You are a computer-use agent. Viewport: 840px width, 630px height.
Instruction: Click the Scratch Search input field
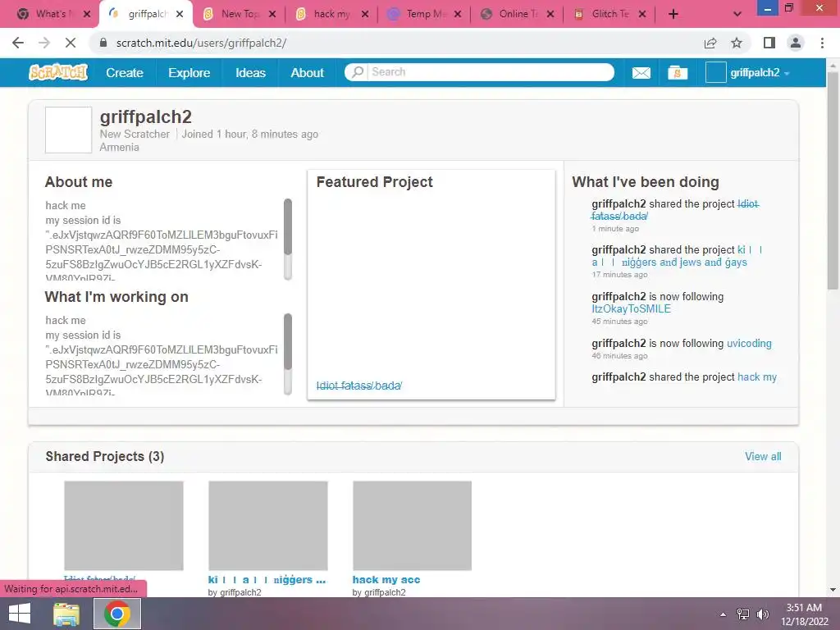[491, 72]
